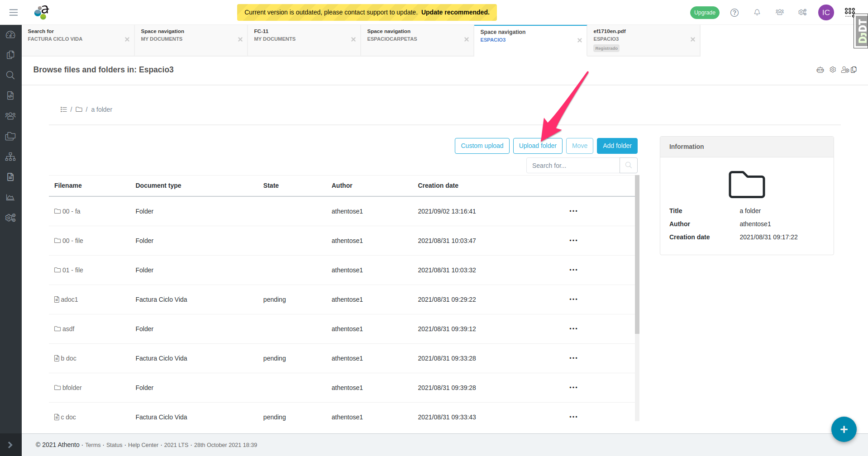
Task: Click the apps grid icon at top right
Action: pyautogui.click(x=849, y=12)
